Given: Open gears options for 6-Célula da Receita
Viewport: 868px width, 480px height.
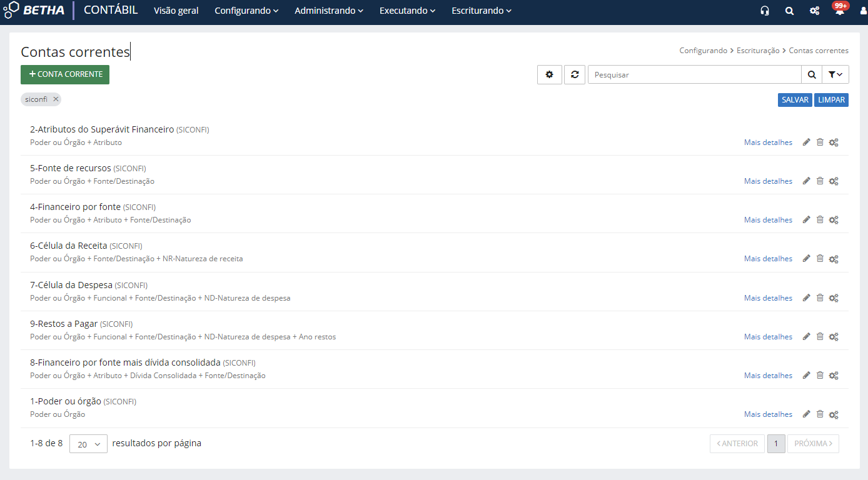Looking at the screenshot, I should tap(834, 259).
